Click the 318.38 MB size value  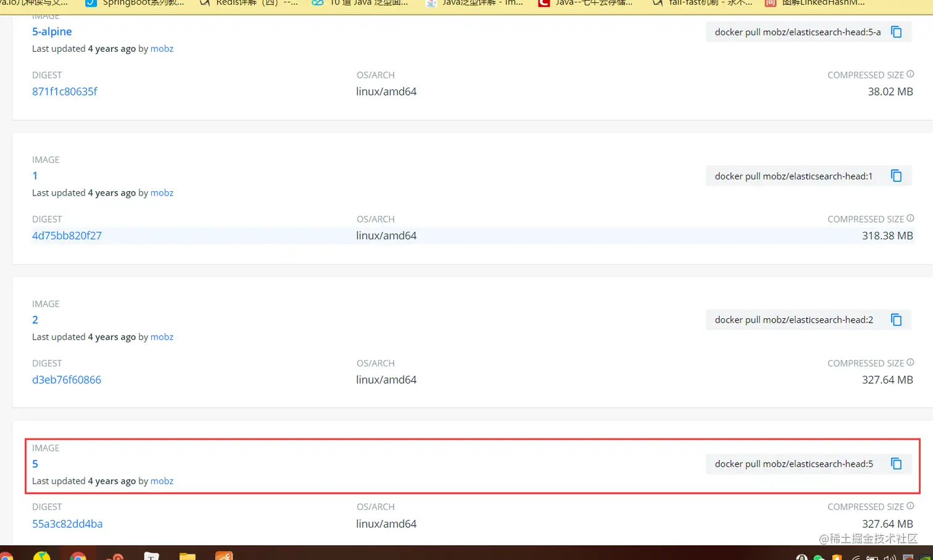pyautogui.click(x=887, y=236)
